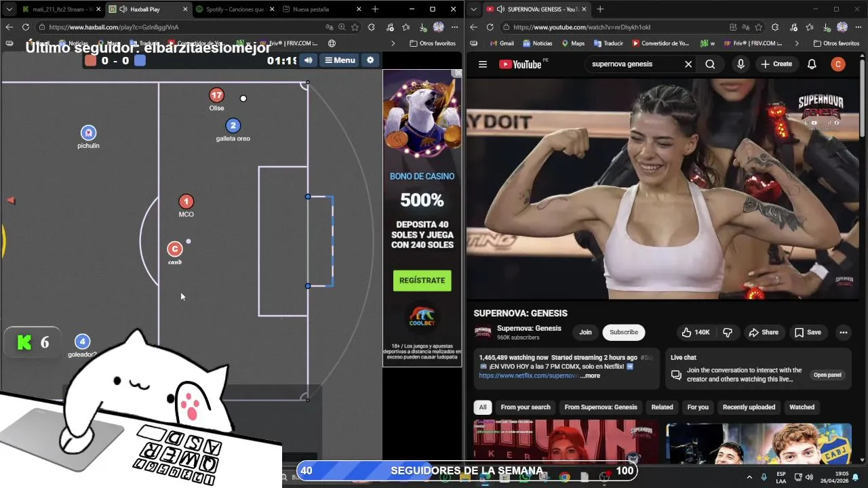Select the From your search chip
868x488 pixels.
pos(526,407)
